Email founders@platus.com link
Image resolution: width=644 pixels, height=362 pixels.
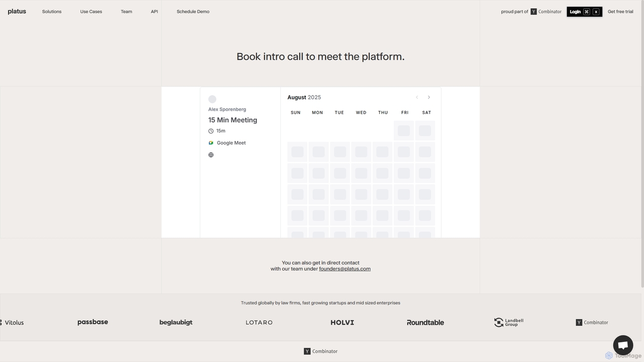pyautogui.click(x=345, y=269)
